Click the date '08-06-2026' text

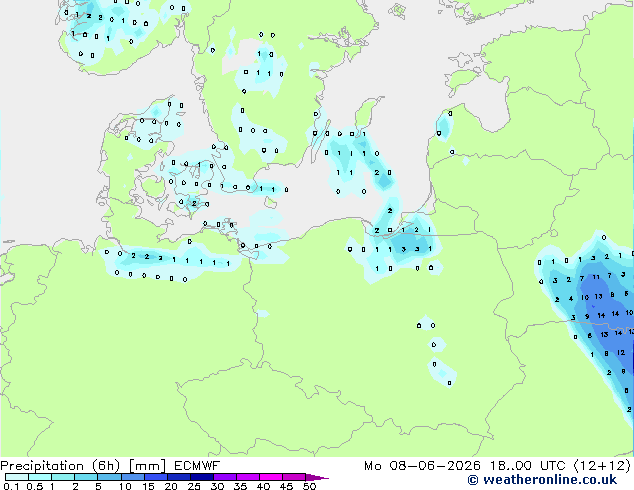(x=435, y=466)
